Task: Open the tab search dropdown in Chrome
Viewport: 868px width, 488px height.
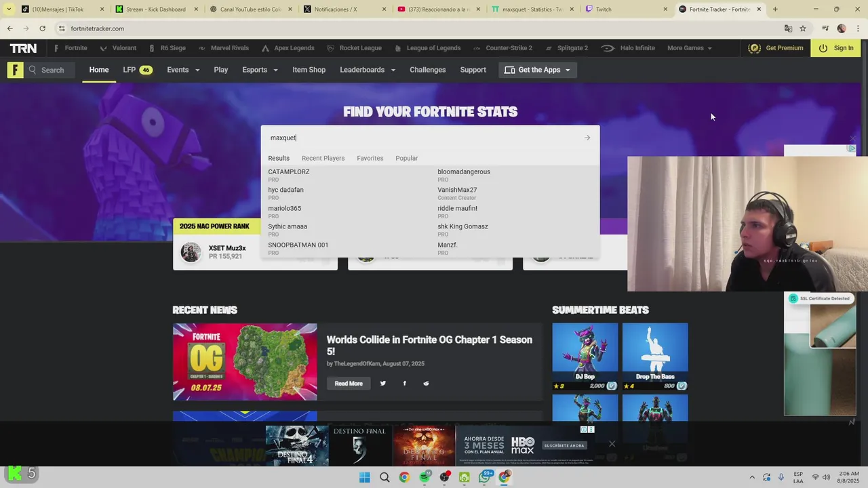Action: (9, 9)
